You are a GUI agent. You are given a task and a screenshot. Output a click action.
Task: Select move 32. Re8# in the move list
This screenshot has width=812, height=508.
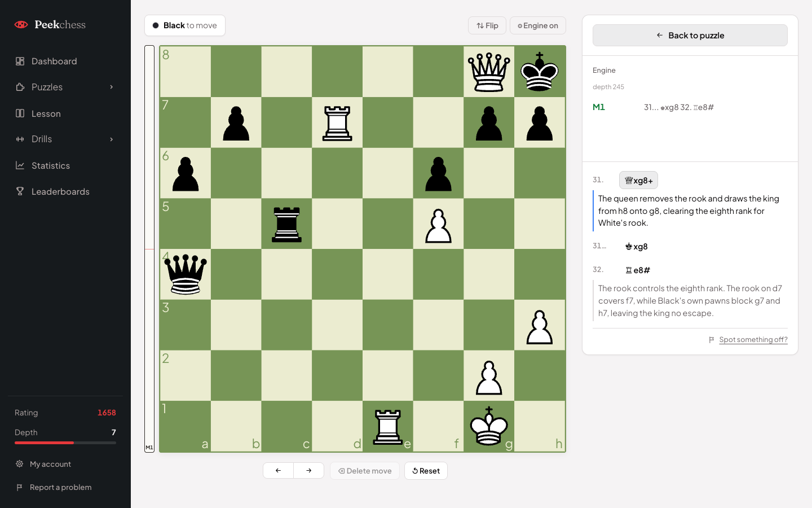pyautogui.click(x=637, y=270)
